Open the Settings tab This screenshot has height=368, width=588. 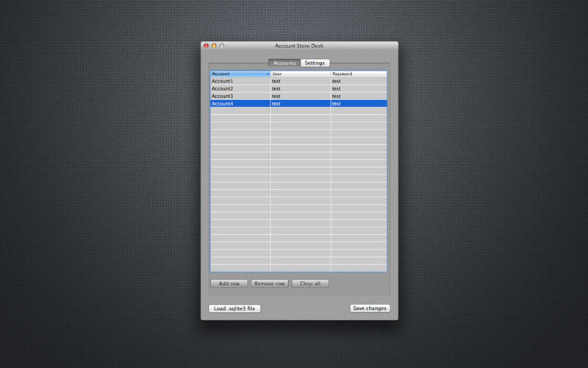[x=315, y=63]
